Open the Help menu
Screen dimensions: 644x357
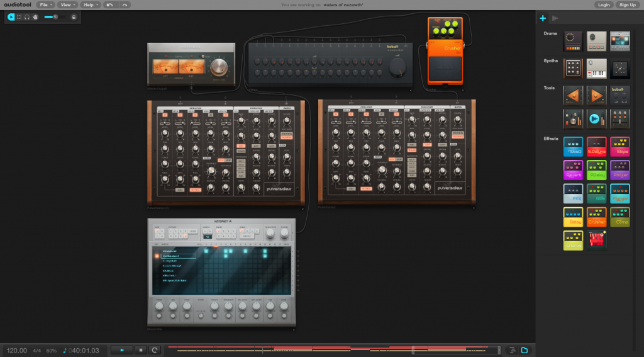coord(91,5)
